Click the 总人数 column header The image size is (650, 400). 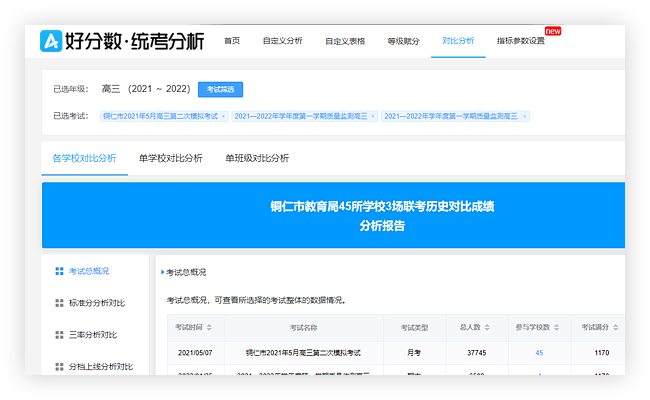click(x=469, y=328)
